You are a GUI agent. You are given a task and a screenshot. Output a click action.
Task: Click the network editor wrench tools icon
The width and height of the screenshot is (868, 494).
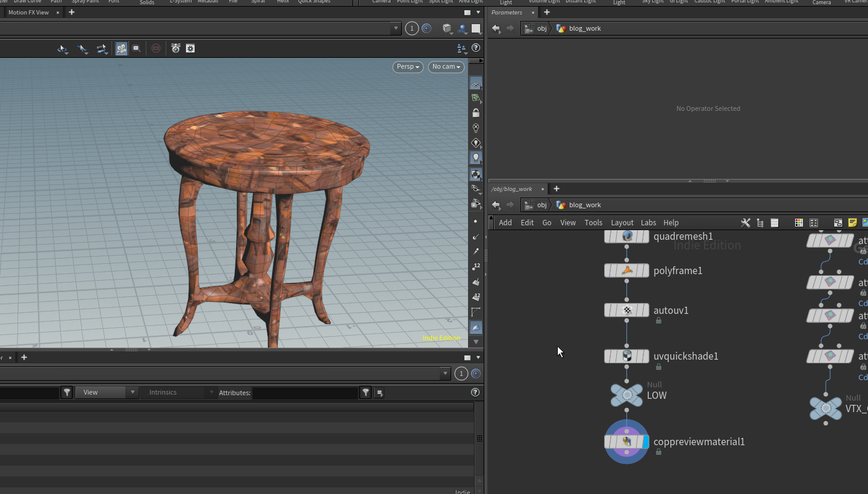[746, 223]
